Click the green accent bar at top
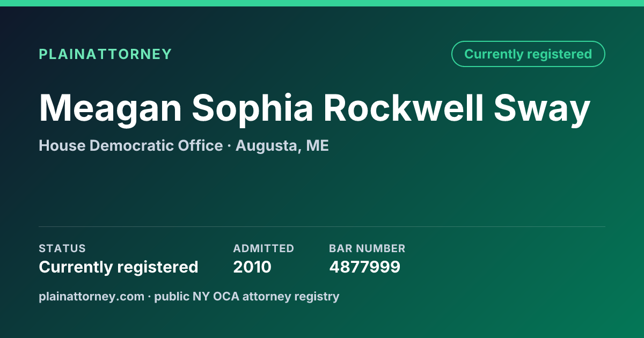The height and width of the screenshot is (338, 644). pos(322,3)
